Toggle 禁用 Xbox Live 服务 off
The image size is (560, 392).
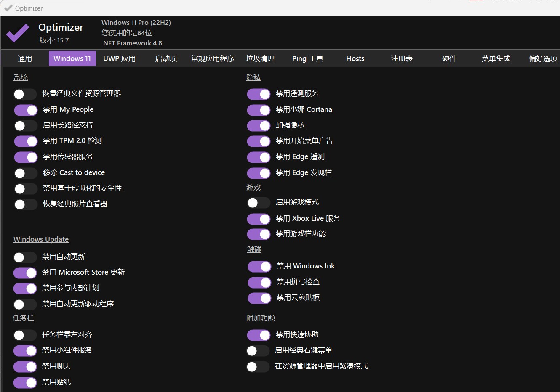coord(259,219)
